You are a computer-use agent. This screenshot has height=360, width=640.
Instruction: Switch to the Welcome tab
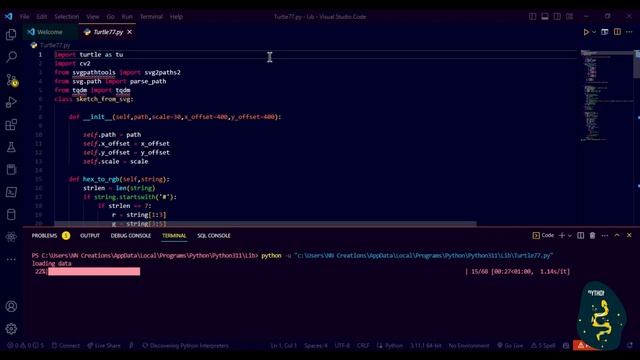(x=50, y=32)
